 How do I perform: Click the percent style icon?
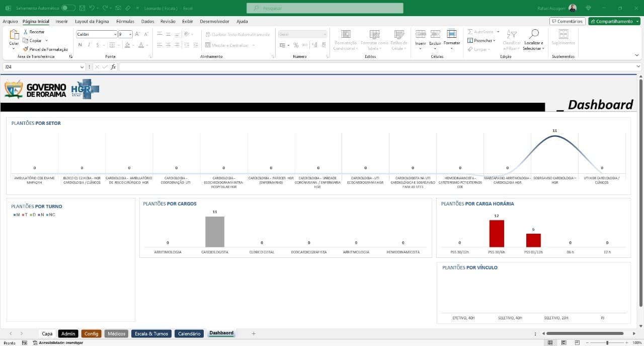point(296,45)
